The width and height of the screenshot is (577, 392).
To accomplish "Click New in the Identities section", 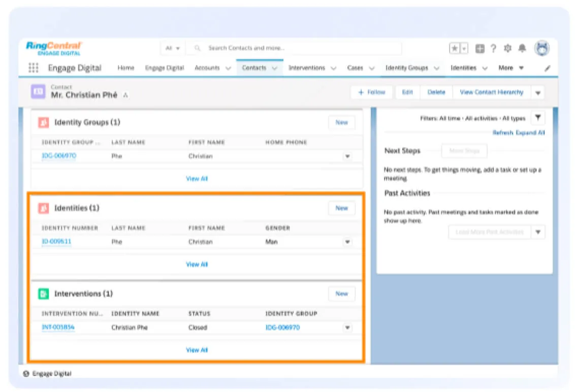I will click(341, 208).
